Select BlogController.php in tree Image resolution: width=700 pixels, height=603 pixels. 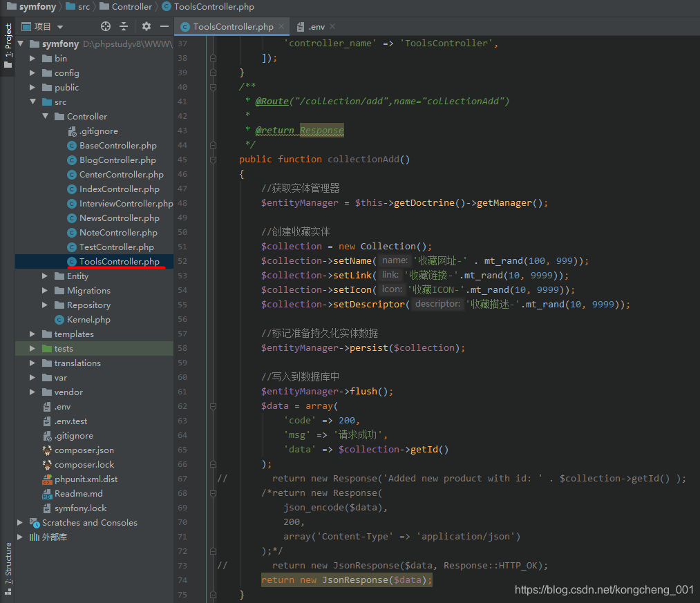111,160
